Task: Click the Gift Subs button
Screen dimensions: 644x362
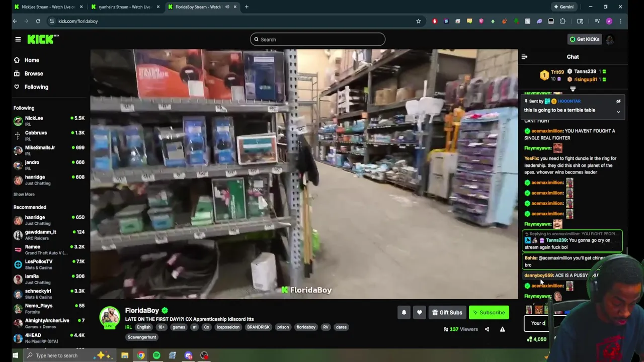Action: [x=447, y=312]
